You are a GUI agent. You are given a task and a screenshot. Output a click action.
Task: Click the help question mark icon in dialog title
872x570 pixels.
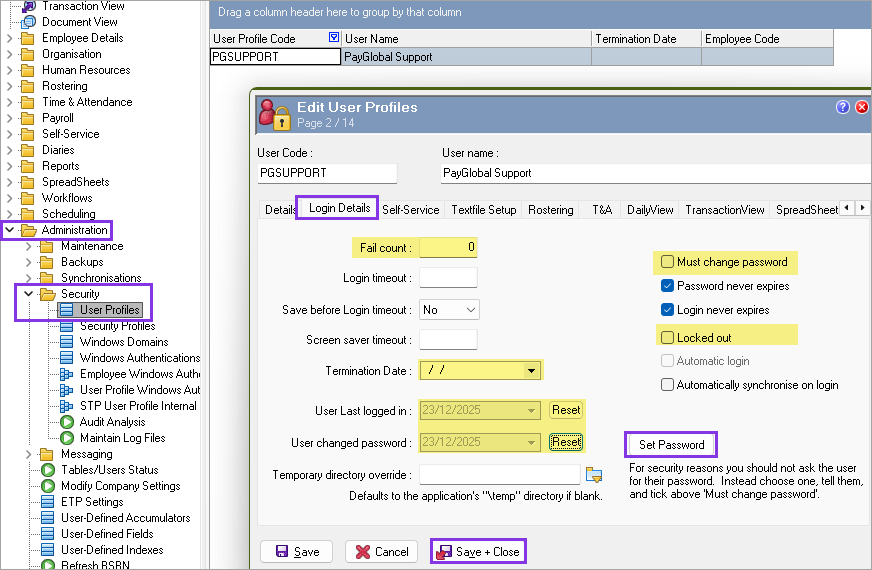(x=842, y=107)
